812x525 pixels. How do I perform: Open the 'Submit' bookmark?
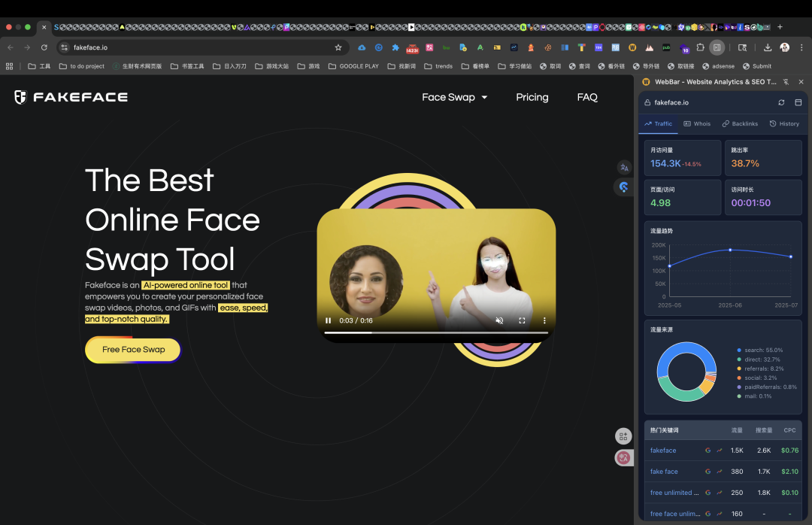pos(756,66)
